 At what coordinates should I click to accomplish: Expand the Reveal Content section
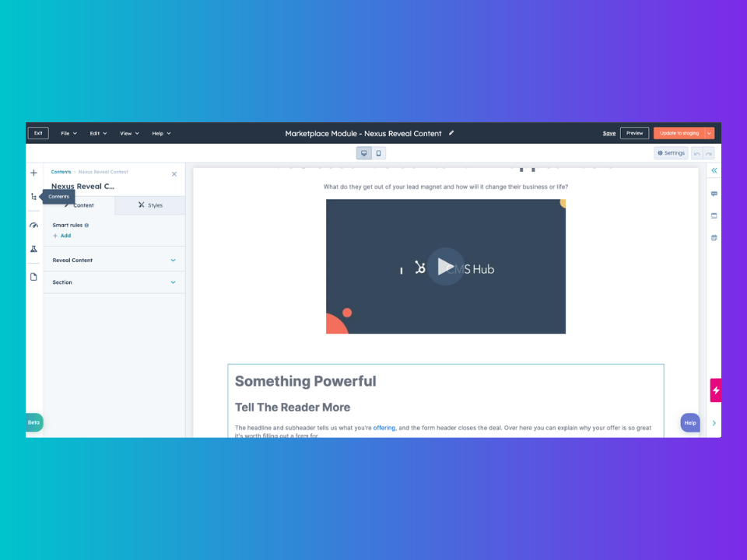point(114,260)
